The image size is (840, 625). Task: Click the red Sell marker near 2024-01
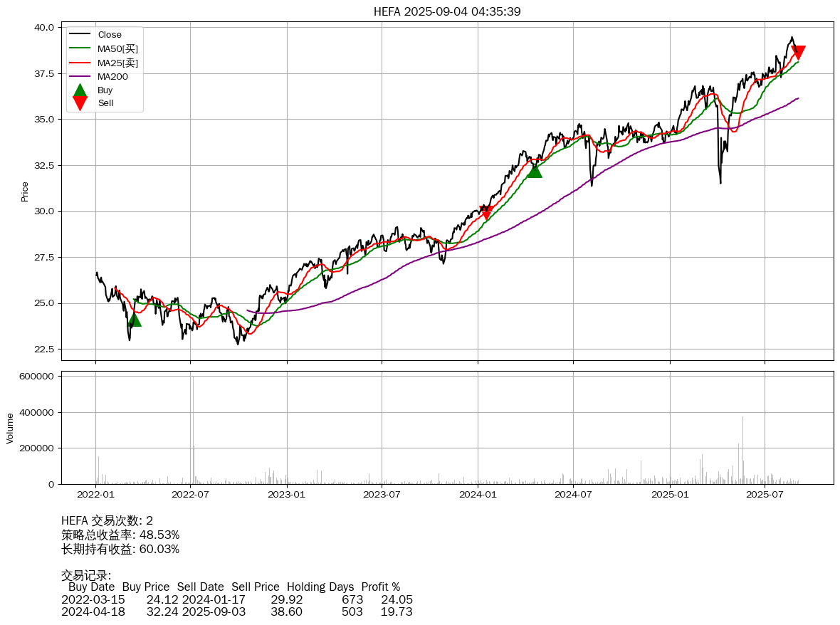coord(486,212)
